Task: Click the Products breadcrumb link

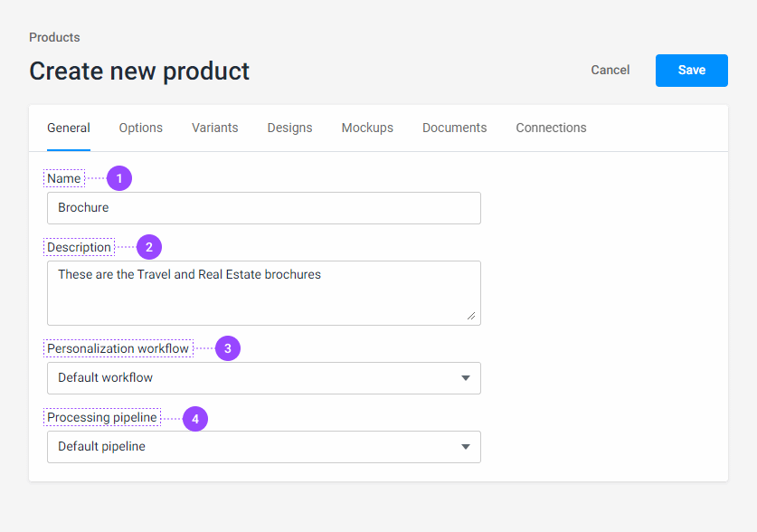Action: (x=54, y=37)
